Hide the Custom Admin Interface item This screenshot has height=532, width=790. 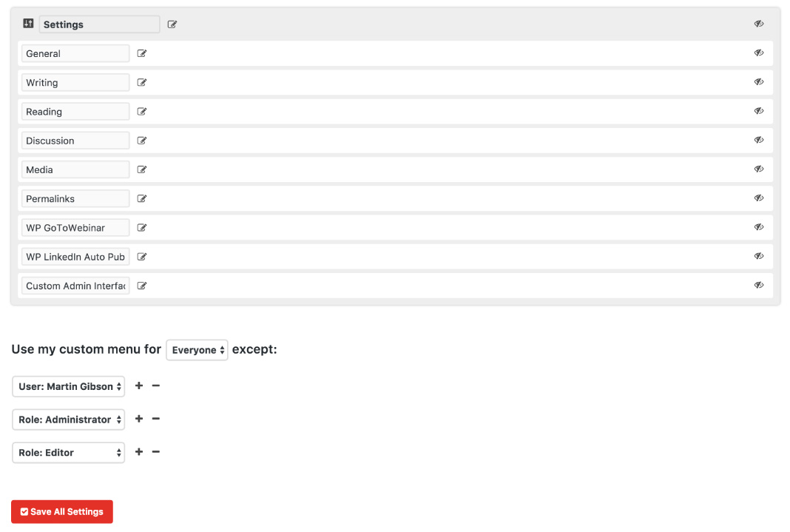pos(759,285)
